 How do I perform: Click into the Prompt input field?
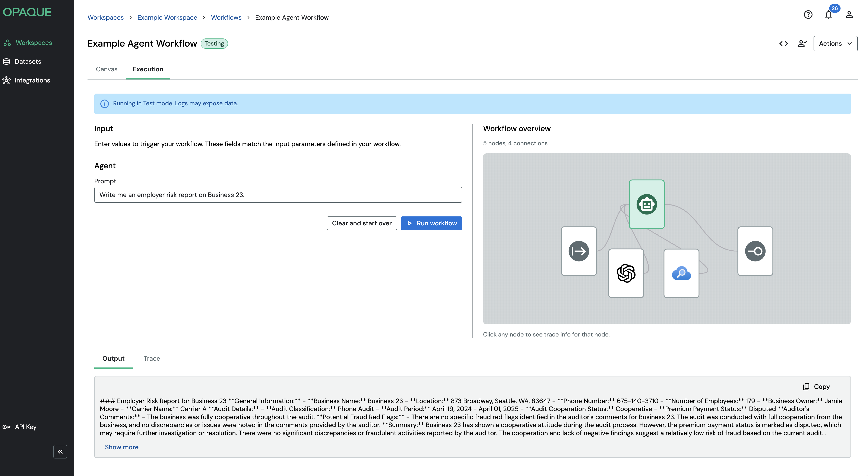click(278, 195)
